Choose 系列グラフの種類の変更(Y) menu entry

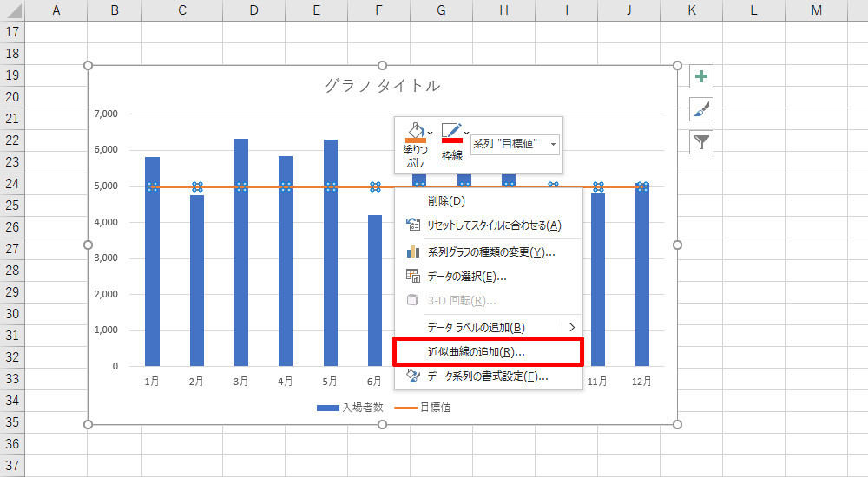pyautogui.click(x=488, y=252)
